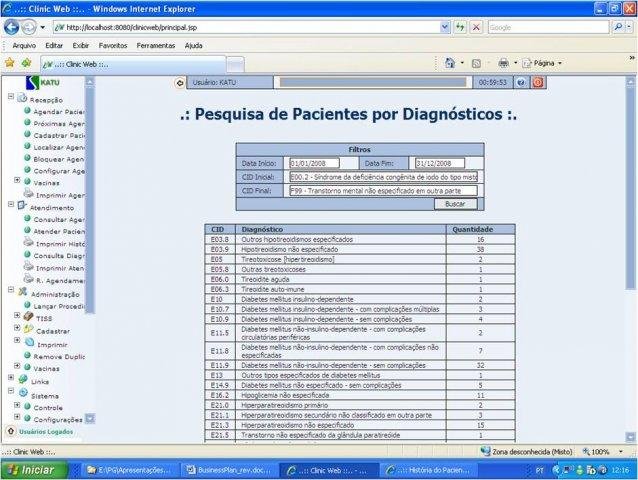Image resolution: width=638 pixels, height=480 pixels.
Task: Click the Refresh page icon
Action: click(460, 27)
